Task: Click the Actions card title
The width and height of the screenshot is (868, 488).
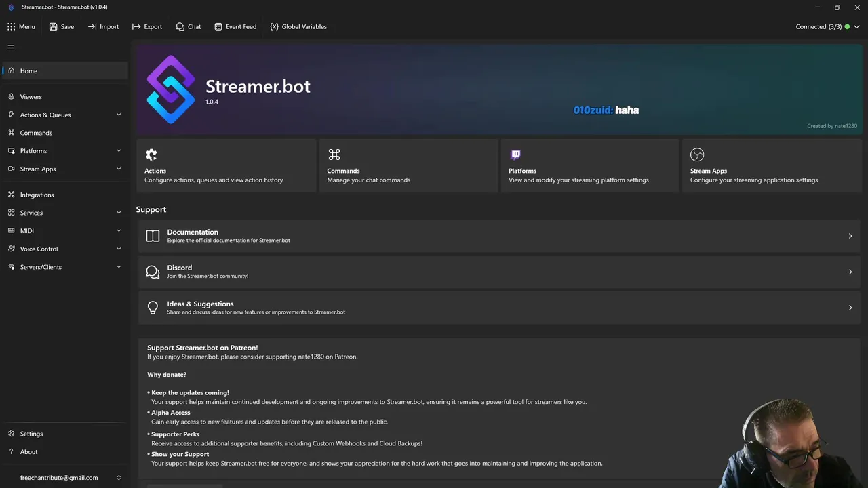Action: pos(155,171)
